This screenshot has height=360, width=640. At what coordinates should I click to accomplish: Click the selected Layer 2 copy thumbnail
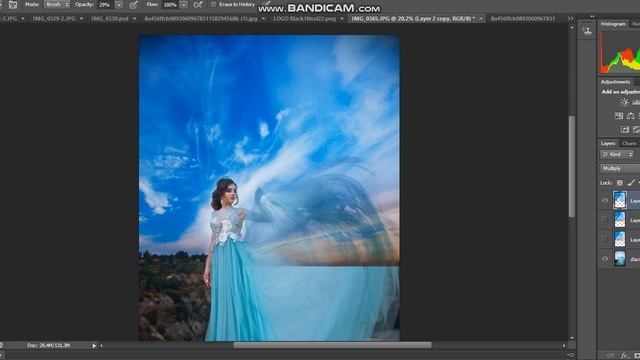(x=620, y=200)
